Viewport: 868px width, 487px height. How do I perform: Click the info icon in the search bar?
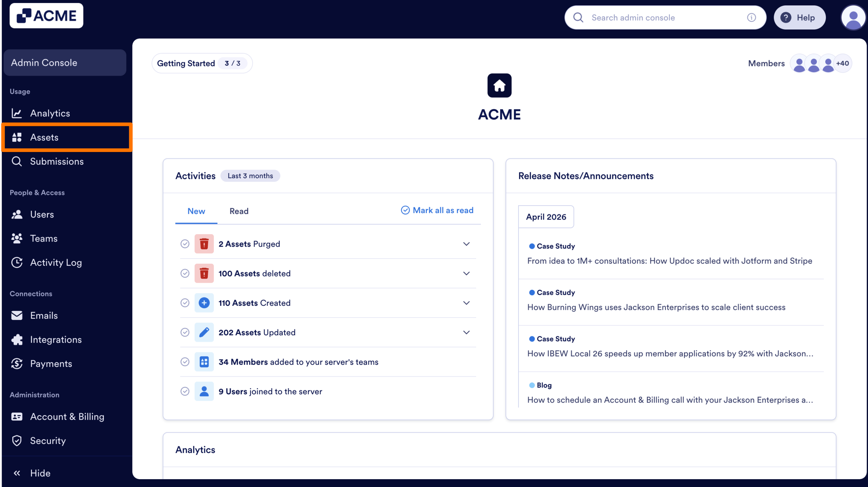pyautogui.click(x=751, y=18)
